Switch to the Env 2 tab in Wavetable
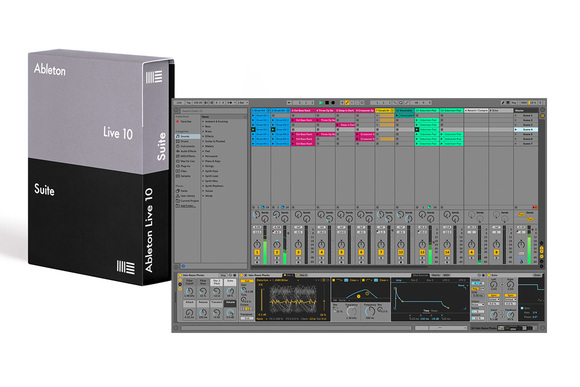Screen dimensions: 580x387 (414, 280)
